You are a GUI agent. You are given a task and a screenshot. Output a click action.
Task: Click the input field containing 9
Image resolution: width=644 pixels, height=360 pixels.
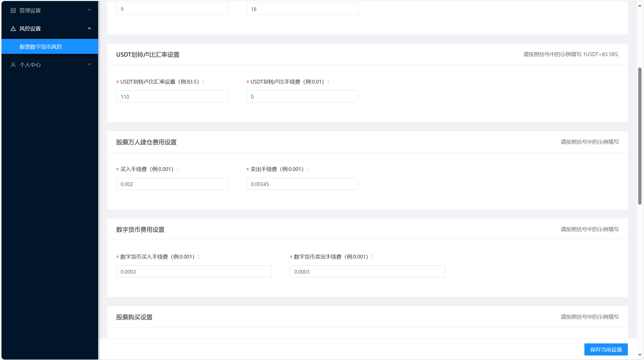click(x=172, y=9)
